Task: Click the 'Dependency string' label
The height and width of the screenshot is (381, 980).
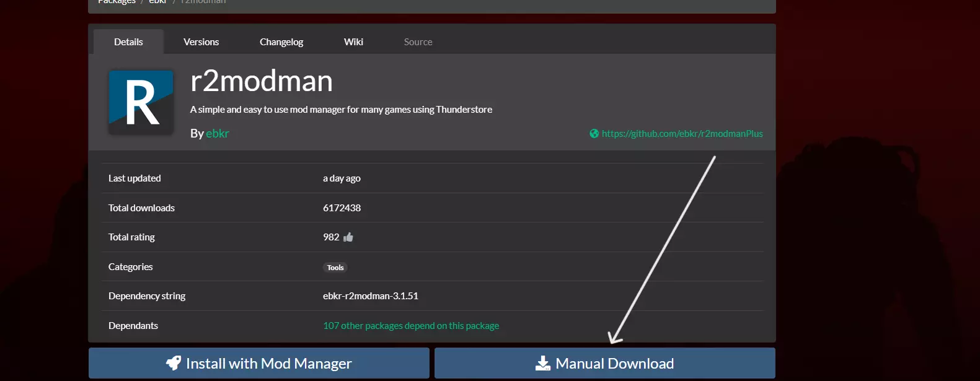Action: point(147,296)
